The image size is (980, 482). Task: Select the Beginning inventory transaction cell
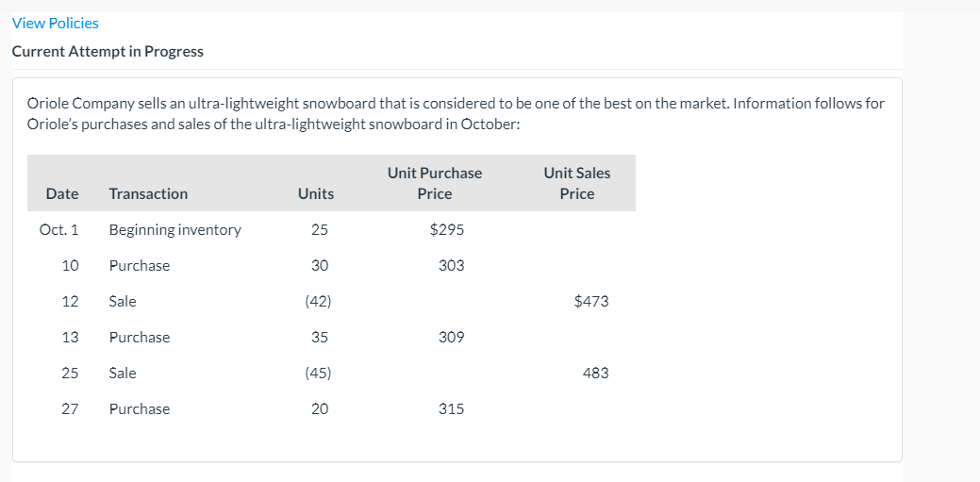pos(174,229)
